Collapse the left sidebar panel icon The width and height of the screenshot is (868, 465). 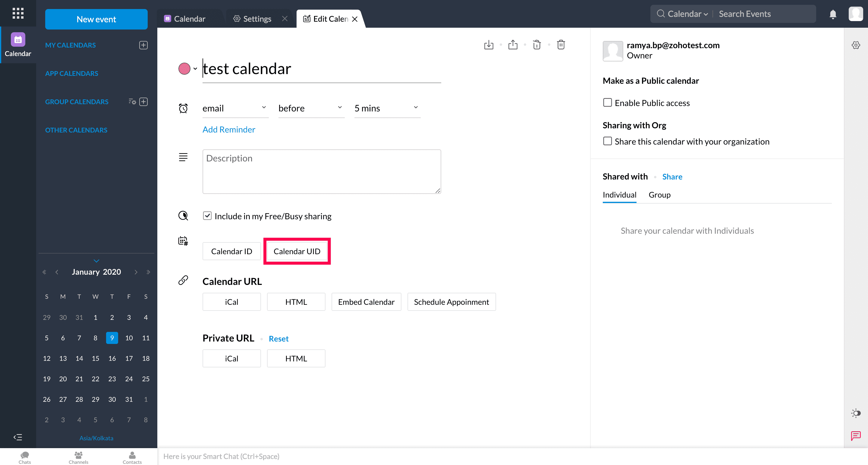(x=17, y=437)
